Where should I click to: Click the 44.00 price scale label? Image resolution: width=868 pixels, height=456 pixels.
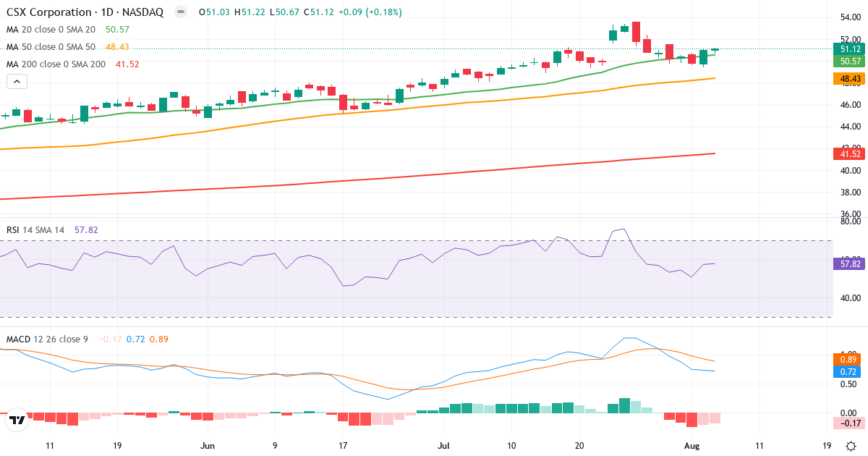[x=850, y=127]
